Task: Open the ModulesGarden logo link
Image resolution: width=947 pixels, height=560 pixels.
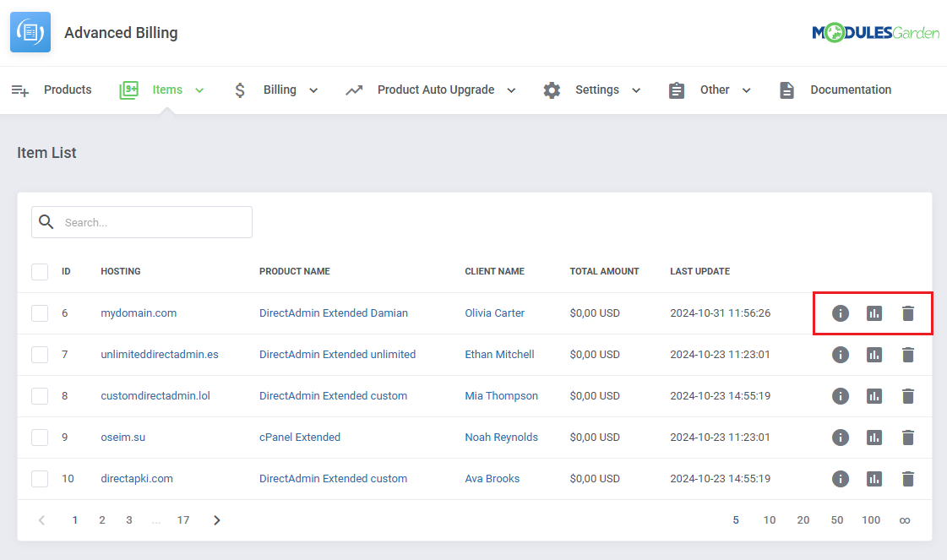Action: (875, 32)
